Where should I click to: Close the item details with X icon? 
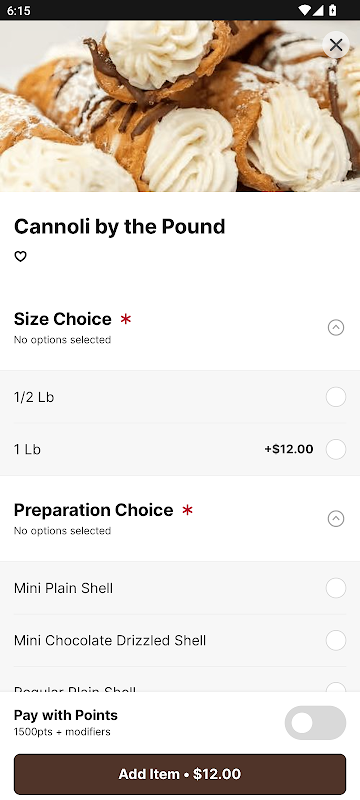[x=336, y=45]
